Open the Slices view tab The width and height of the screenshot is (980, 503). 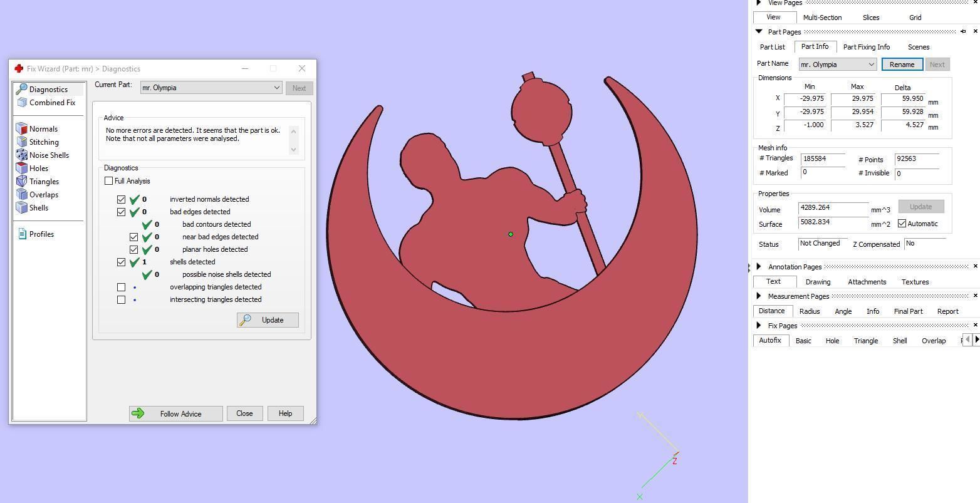(871, 18)
